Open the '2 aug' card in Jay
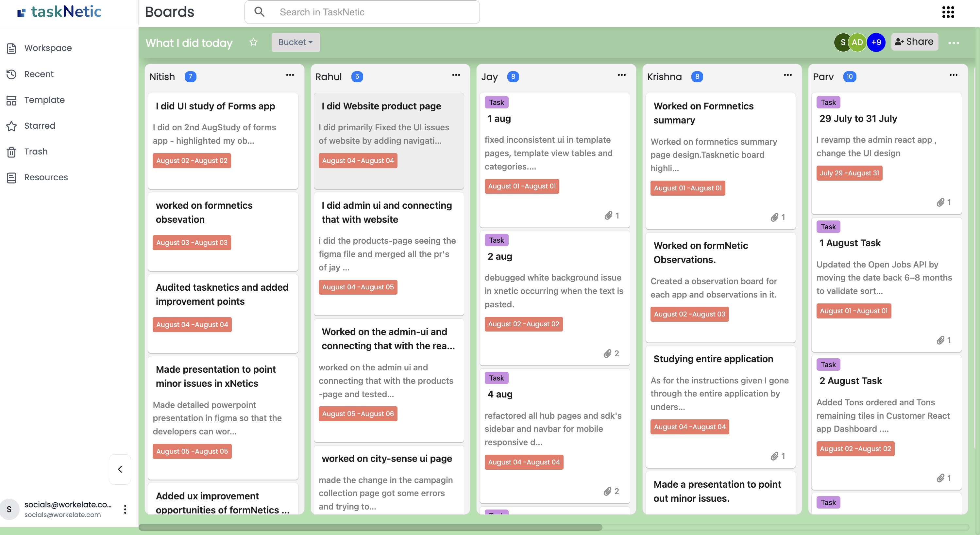Image resolution: width=980 pixels, height=535 pixels. tap(555, 298)
